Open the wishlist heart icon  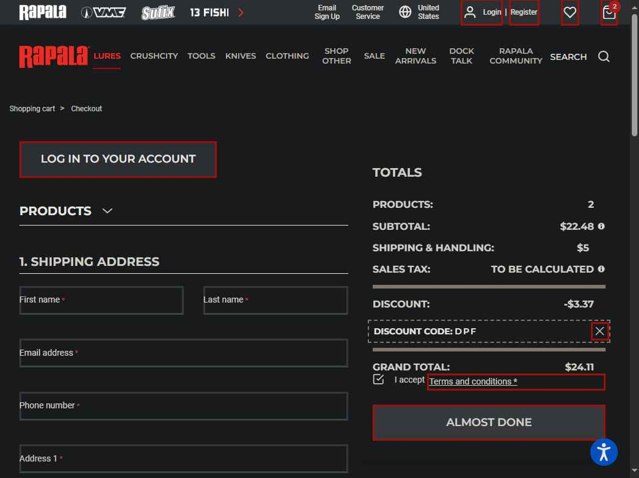(x=570, y=13)
